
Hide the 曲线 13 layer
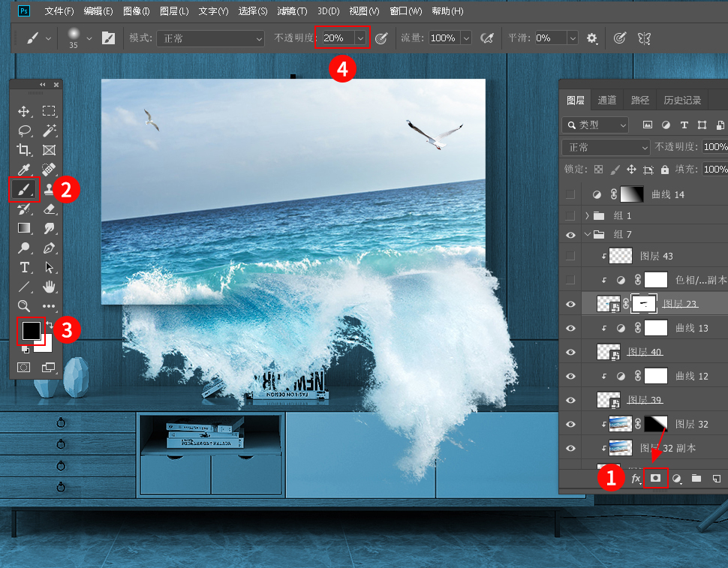coord(570,328)
